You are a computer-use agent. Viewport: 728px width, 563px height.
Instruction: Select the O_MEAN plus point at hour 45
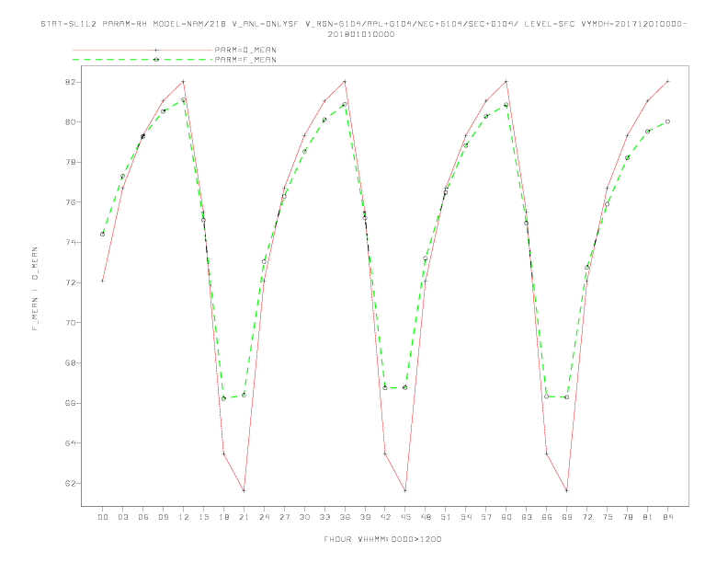click(405, 490)
